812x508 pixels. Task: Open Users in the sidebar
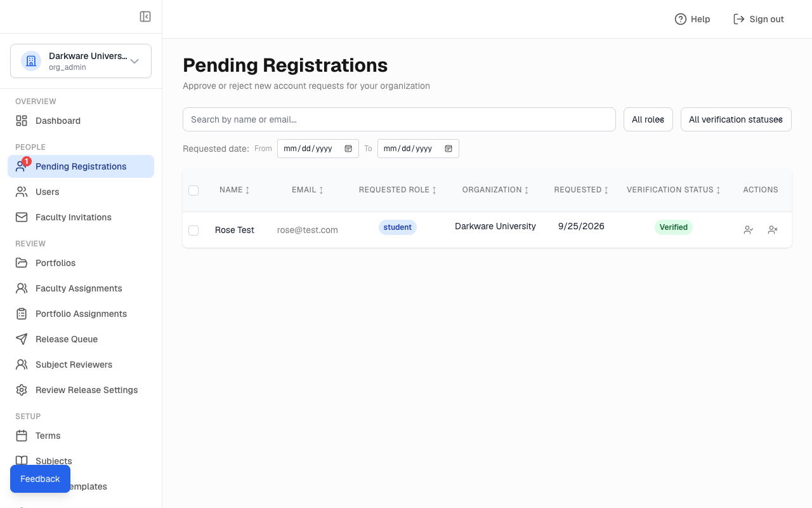point(81,192)
